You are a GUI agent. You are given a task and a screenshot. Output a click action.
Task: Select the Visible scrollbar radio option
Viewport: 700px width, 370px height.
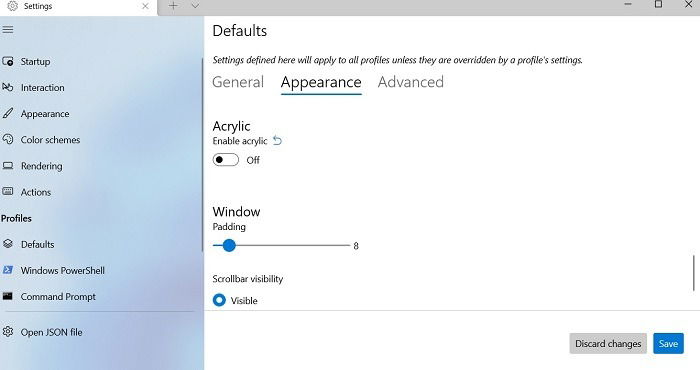point(219,300)
